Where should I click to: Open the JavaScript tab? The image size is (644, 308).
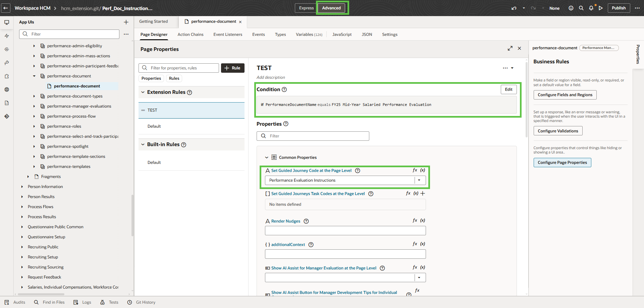tap(342, 35)
